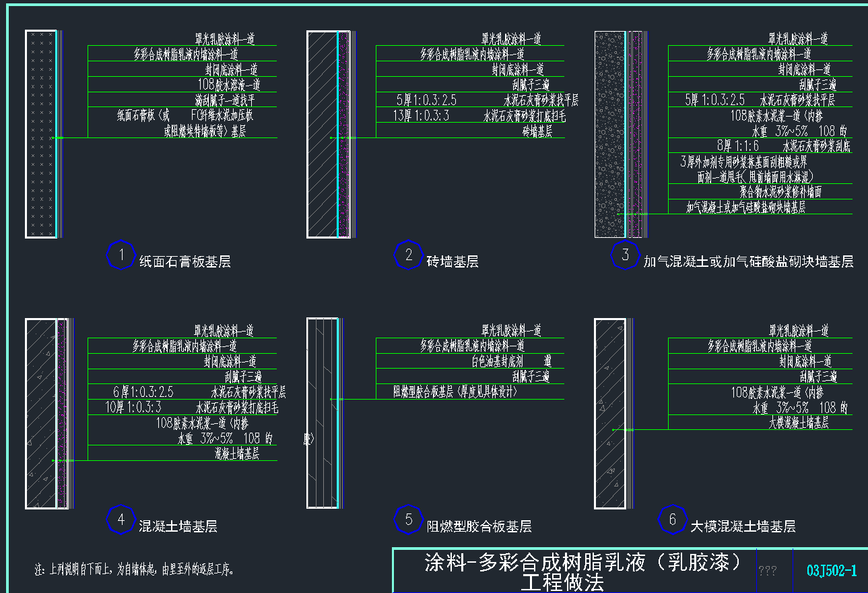The height and width of the screenshot is (593, 868).
Task: Click the 混凝土墙基层 caption under detail 4
Action: tap(178, 526)
